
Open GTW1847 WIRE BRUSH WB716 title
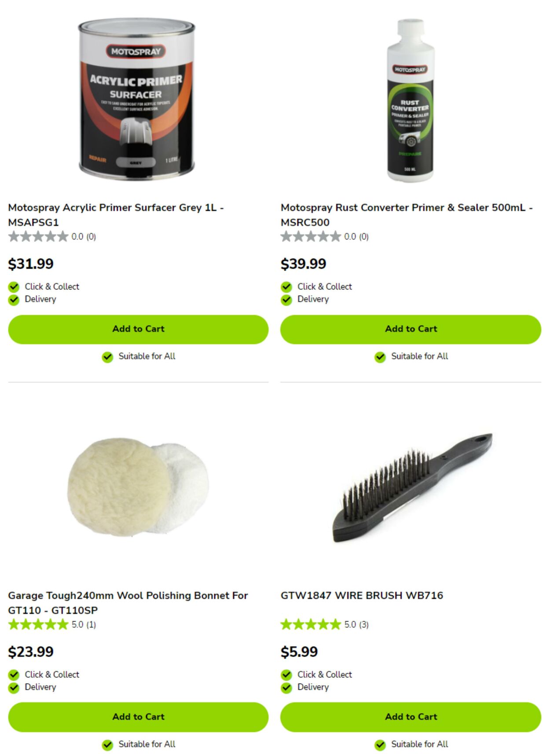tap(362, 595)
